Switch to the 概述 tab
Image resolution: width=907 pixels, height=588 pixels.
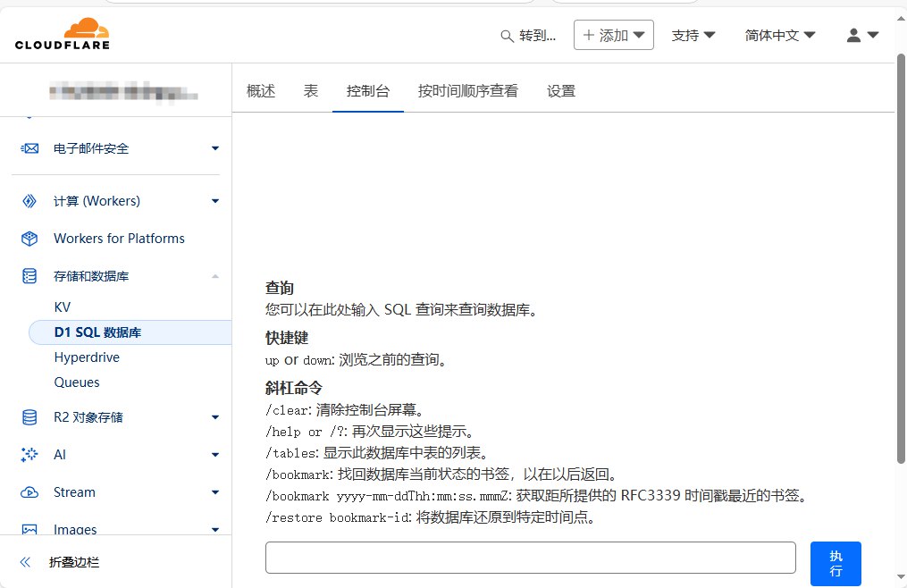coord(261,91)
